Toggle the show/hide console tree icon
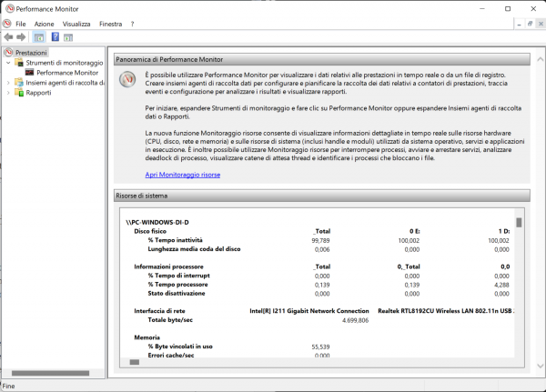546x392 pixels. [39, 37]
